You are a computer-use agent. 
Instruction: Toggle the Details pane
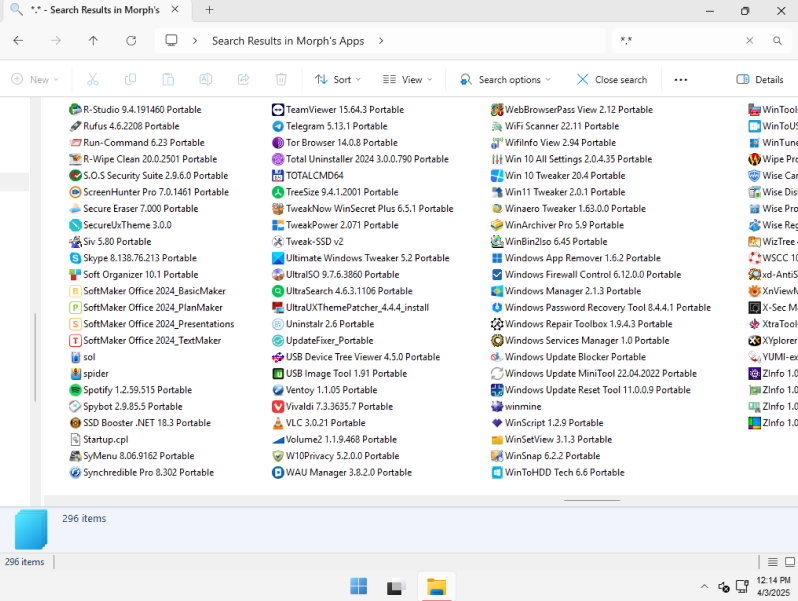tap(759, 79)
